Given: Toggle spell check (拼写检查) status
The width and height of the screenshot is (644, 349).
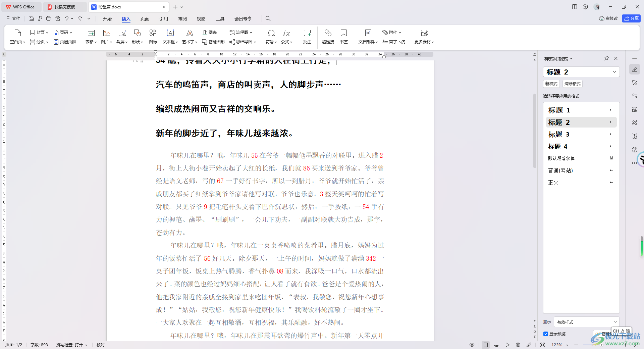Looking at the screenshot, I should 72,345.
